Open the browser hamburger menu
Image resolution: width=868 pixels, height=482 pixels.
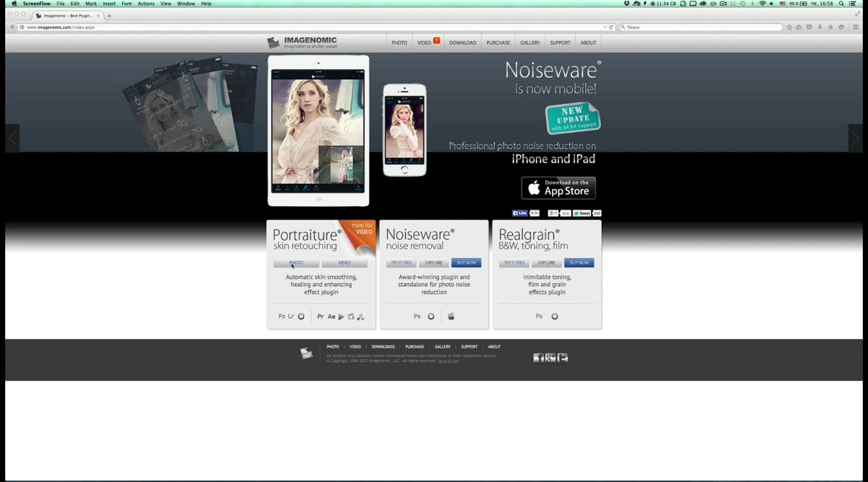[x=856, y=27]
